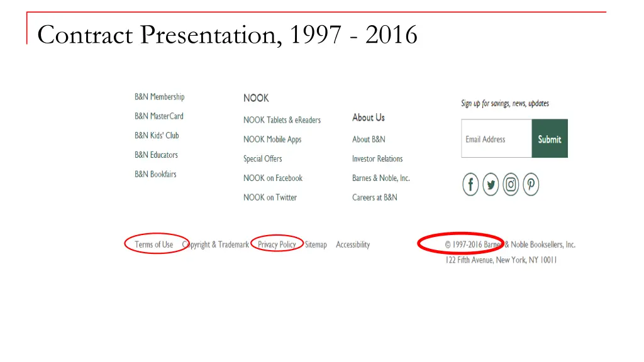The width and height of the screenshot is (644, 362).
Task: Focus the Email Address field
Action: click(497, 139)
